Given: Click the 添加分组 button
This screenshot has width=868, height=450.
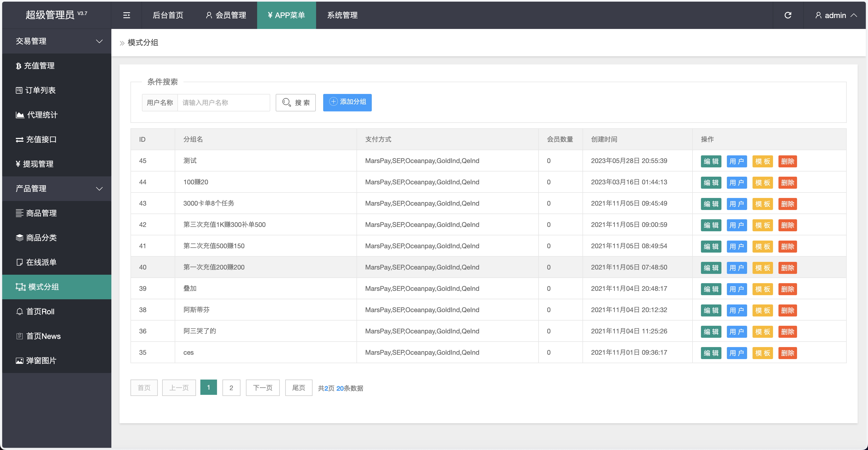Looking at the screenshot, I should click(347, 102).
